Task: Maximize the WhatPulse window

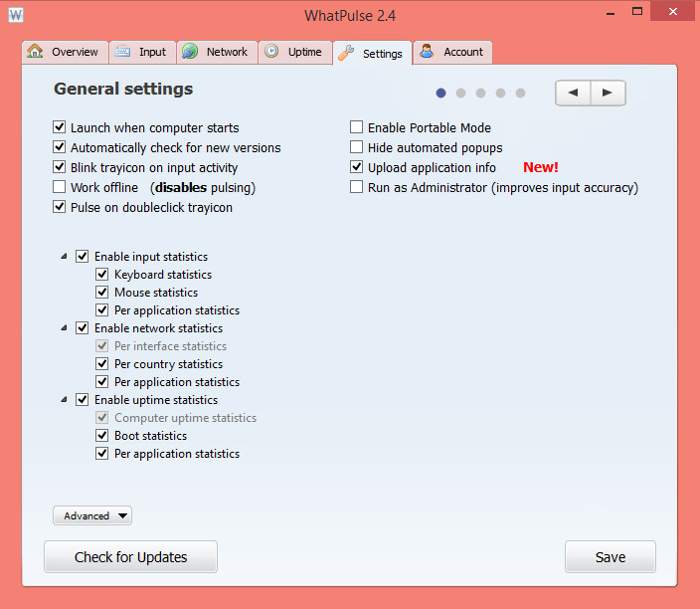Action: [637, 12]
